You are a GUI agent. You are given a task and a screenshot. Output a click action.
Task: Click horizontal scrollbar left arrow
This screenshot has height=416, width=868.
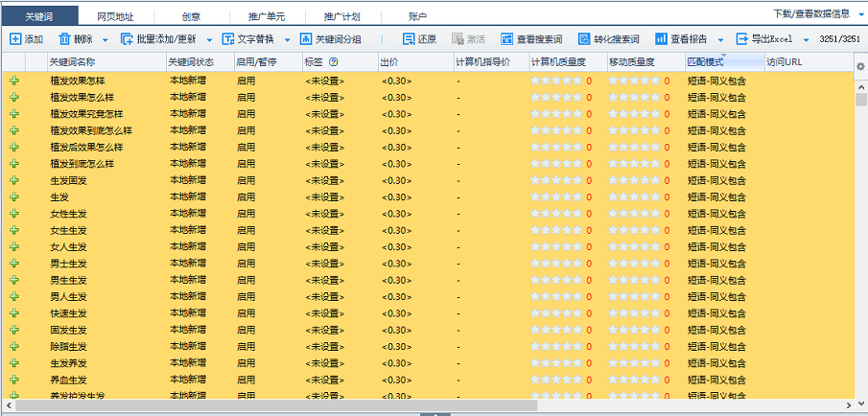8,404
